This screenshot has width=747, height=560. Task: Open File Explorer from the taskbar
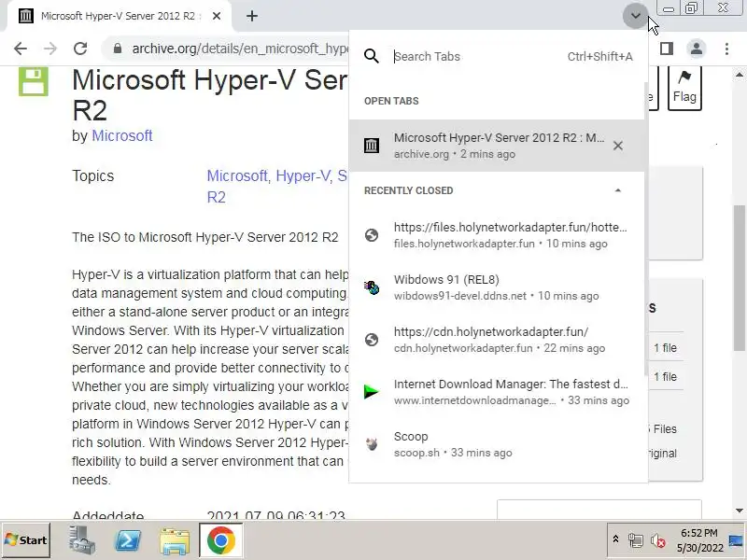[x=175, y=541]
